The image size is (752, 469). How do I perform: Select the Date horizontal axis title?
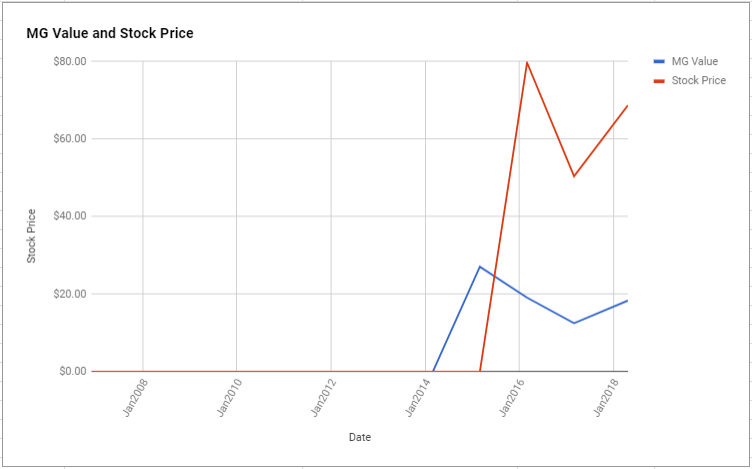click(x=360, y=437)
